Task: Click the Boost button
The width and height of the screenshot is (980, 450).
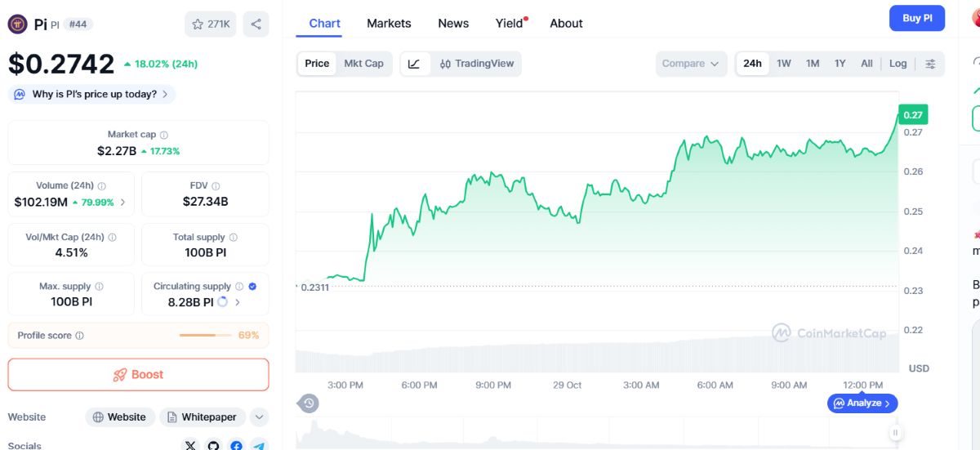Action: coord(138,375)
